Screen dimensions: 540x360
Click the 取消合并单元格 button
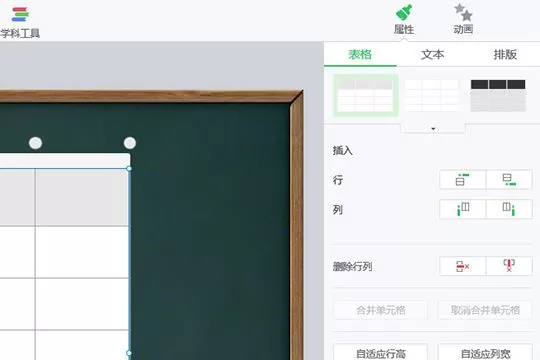(485, 310)
